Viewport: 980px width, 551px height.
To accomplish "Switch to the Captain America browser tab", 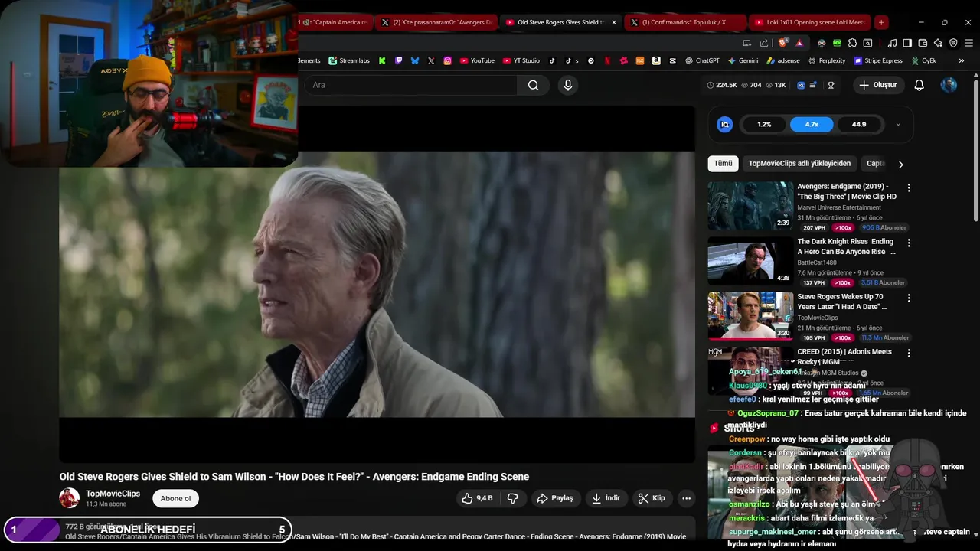I will (x=334, y=22).
